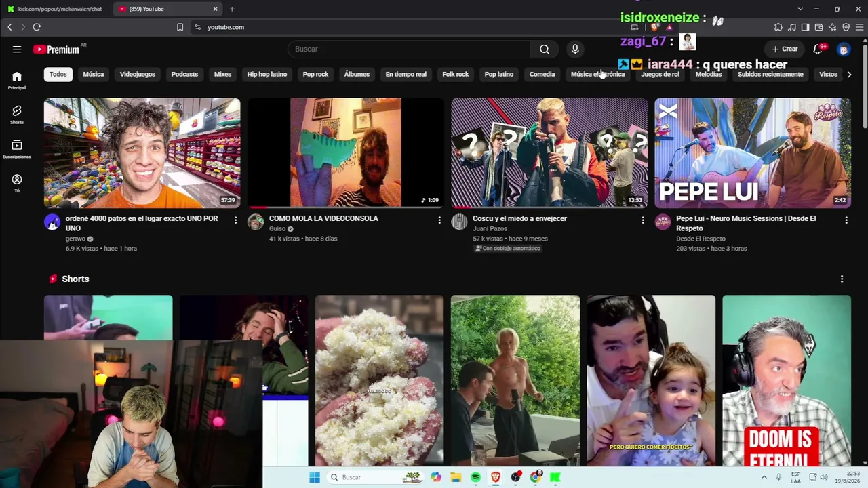Show hidden system tray icons
Screen dimensions: 868x488
(764, 477)
